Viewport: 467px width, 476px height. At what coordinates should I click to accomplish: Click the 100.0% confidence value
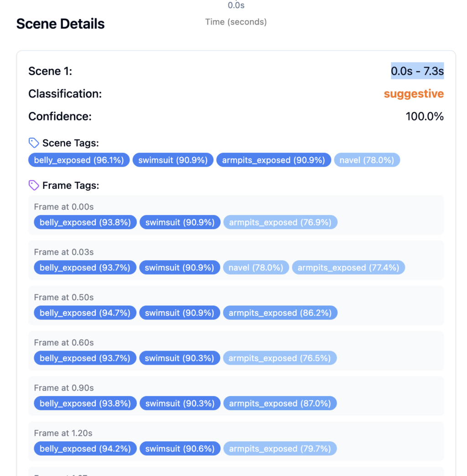point(425,116)
